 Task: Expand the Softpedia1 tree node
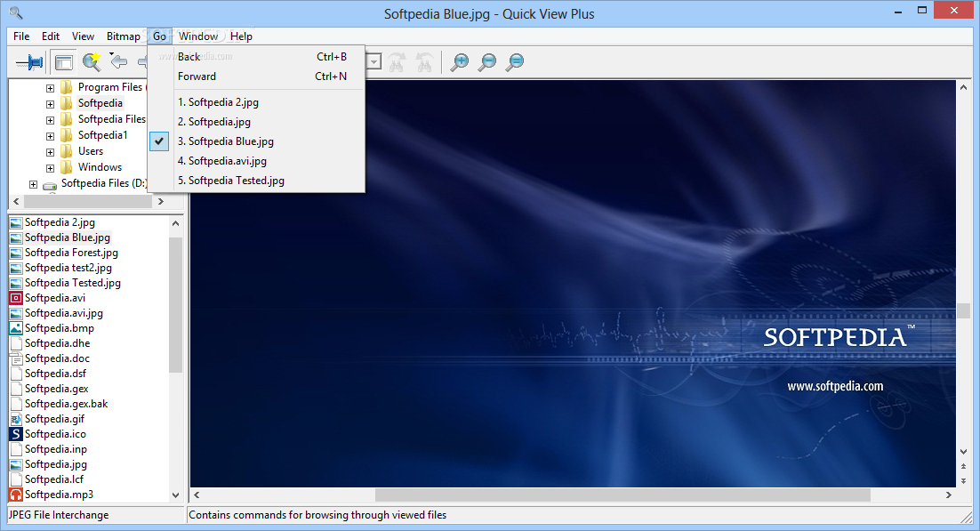(50, 136)
